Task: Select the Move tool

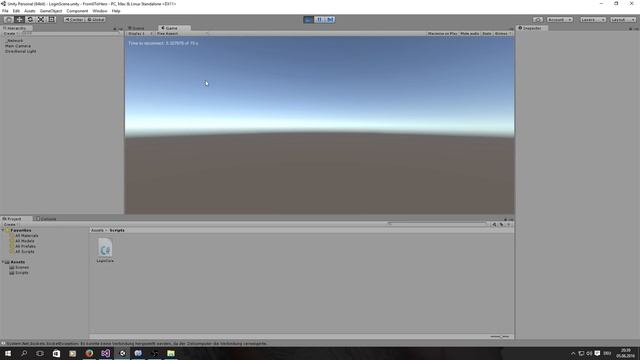Action: pyautogui.click(x=19, y=20)
